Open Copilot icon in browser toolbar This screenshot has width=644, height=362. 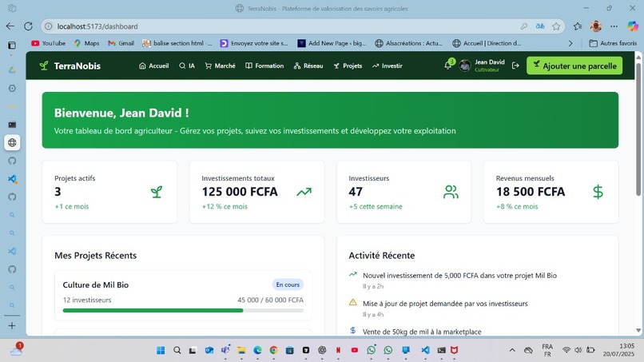(633, 26)
